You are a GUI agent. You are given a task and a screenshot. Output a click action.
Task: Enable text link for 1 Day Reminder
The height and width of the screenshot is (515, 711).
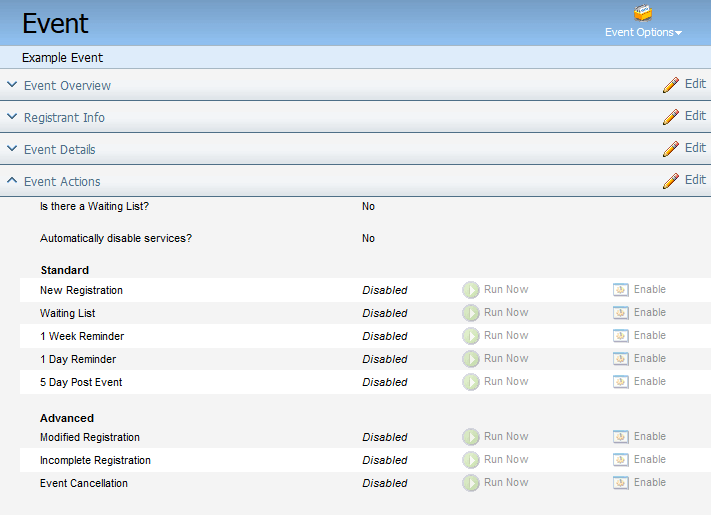point(650,359)
